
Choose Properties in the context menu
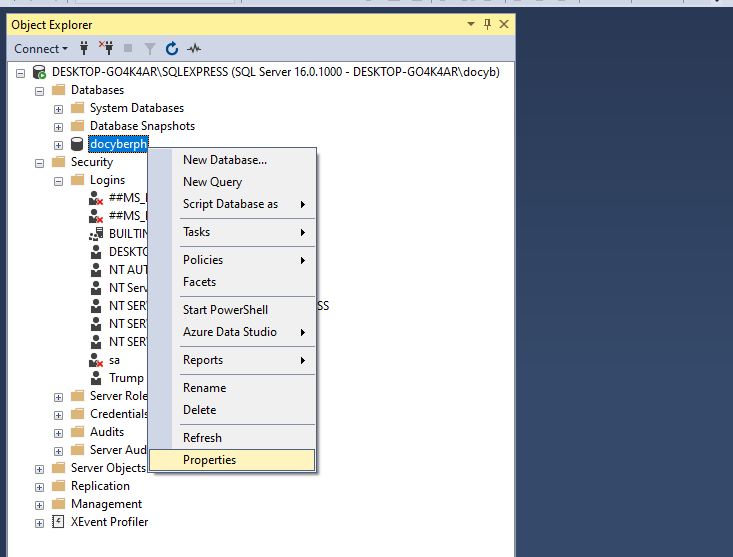coord(209,460)
